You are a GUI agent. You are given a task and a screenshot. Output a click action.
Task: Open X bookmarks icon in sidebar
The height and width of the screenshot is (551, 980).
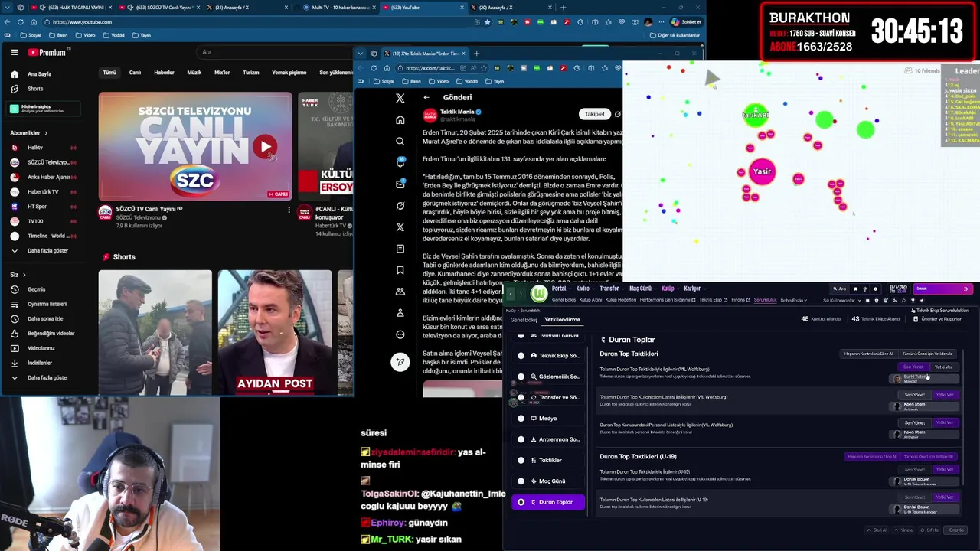(x=400, y=270)
